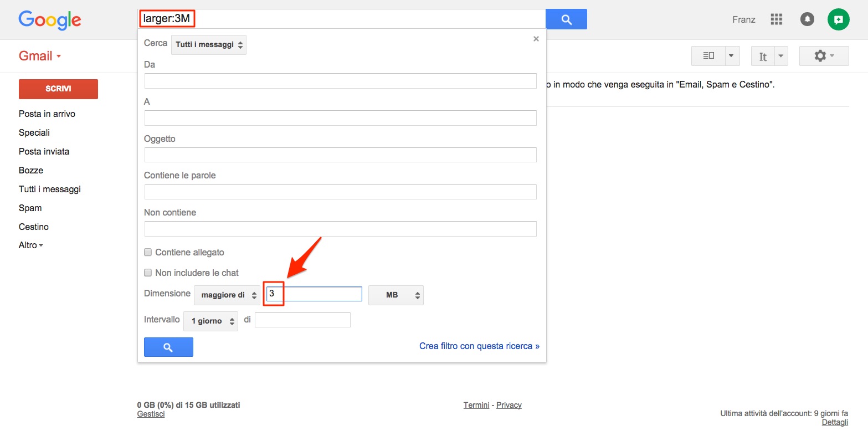Click the SCRIVI compose button
868x446 pixels.
58,89
